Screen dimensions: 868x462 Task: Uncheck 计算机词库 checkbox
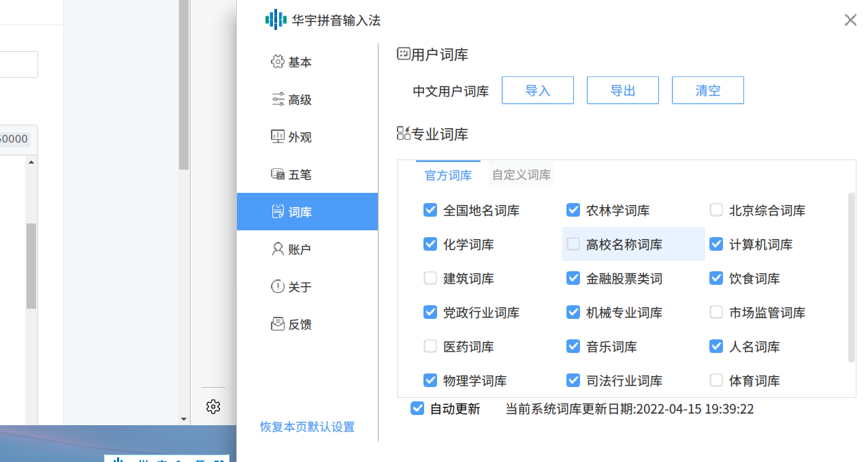point(716,244)
